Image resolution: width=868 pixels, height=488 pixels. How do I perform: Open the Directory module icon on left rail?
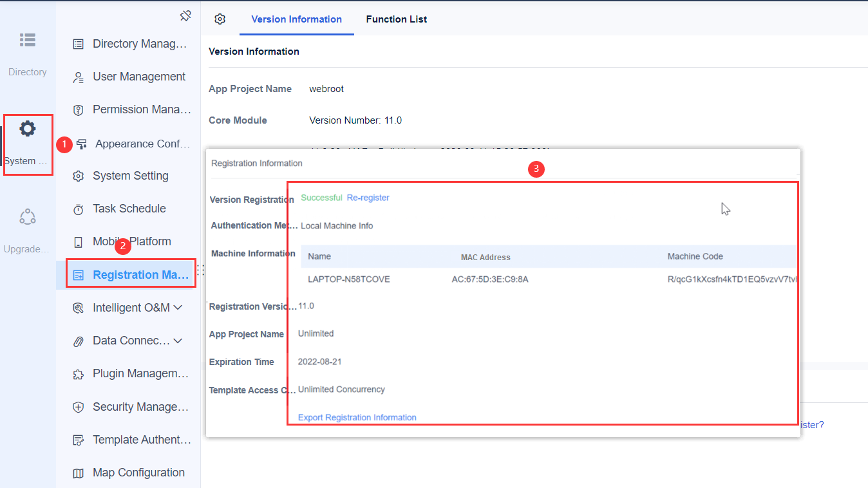28,40
